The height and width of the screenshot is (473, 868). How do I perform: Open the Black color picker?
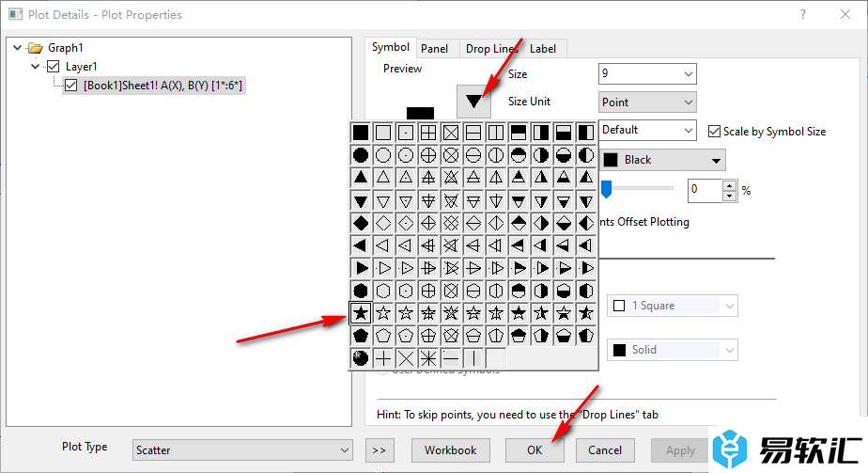pos(662,160)
